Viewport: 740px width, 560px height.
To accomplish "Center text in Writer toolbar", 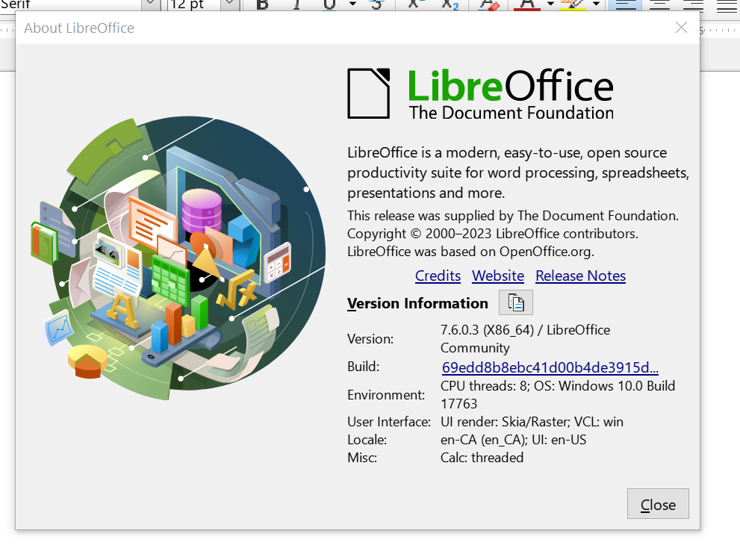I will (659, 4).
